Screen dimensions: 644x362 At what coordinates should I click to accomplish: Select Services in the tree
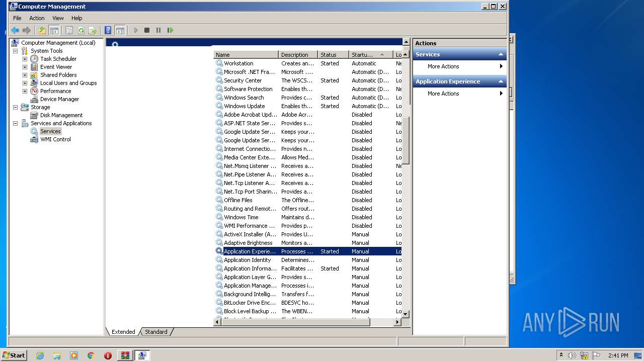click(50, 131)
